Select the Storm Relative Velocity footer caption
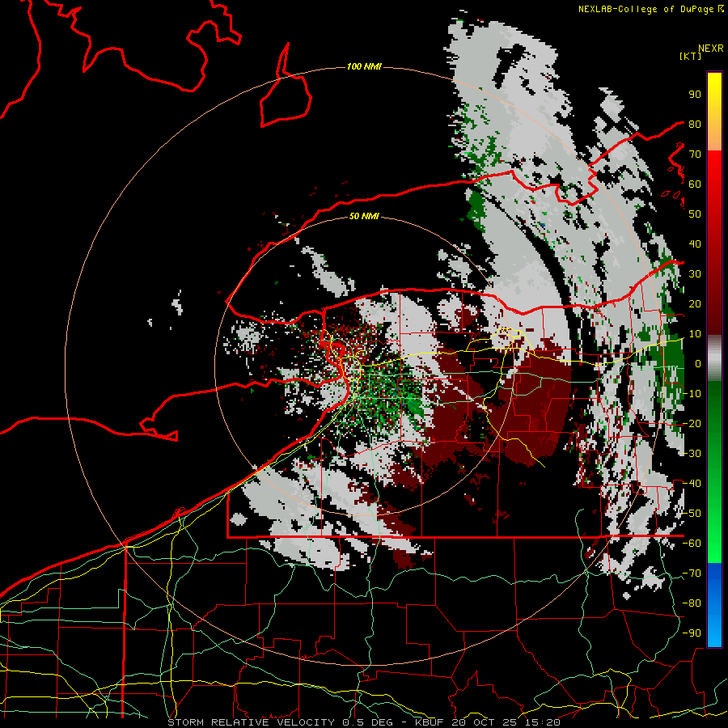 [x=364, y=722]
